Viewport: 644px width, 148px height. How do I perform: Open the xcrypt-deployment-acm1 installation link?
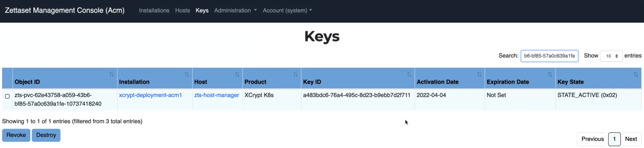[x=150, y=95]
